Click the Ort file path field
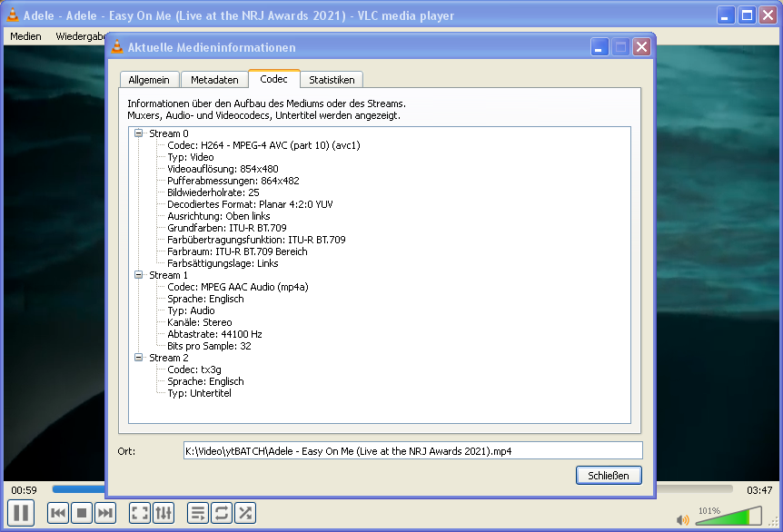This screenshot has width=783, height=532. [413, 450]
